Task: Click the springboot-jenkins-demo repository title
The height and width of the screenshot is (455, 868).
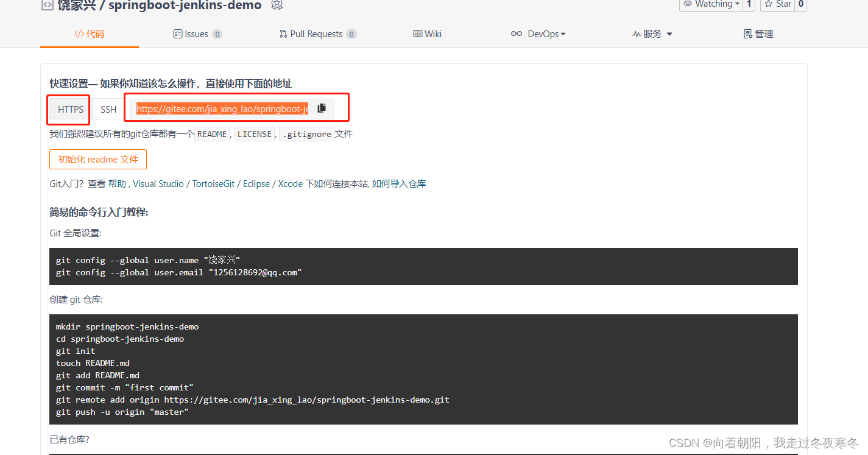Action: click(185, 5)
